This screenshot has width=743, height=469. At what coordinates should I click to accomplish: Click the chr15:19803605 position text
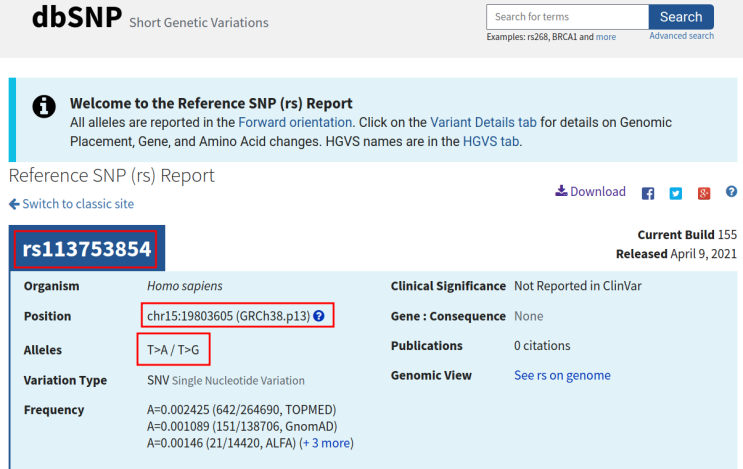(190, 316)
